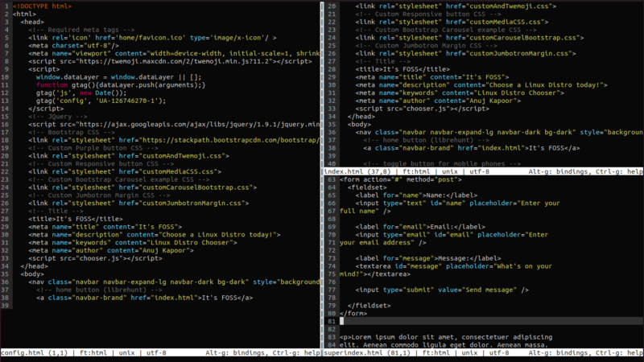Click the 'UA-126746270-1' gtag config string
This screenshot has width=644, height=362.
(x=127, y=101)
